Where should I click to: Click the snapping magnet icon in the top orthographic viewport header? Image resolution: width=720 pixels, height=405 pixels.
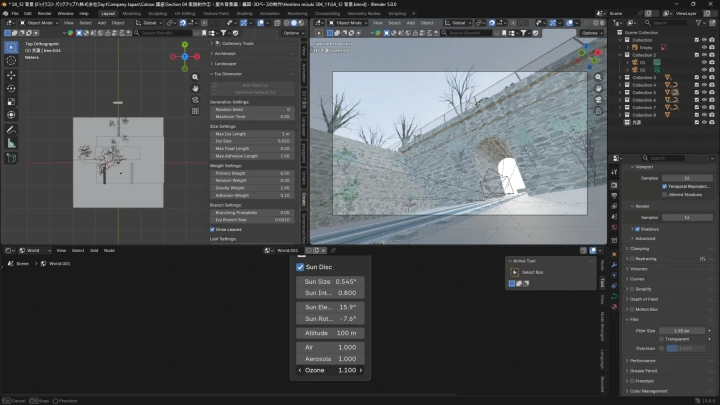(x=183, y=22)
